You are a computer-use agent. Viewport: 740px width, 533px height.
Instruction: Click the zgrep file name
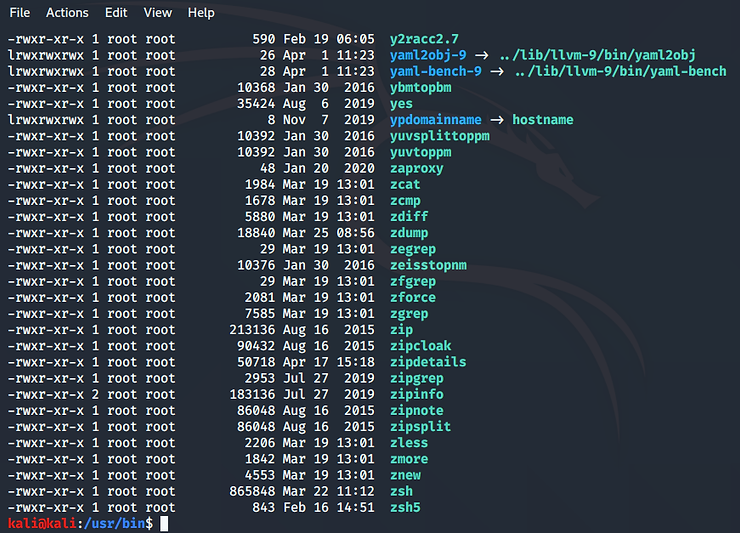coord(409,313)
